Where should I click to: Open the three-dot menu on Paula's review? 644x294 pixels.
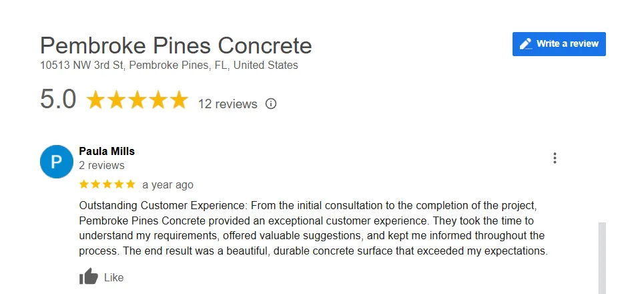pos(555,158)
